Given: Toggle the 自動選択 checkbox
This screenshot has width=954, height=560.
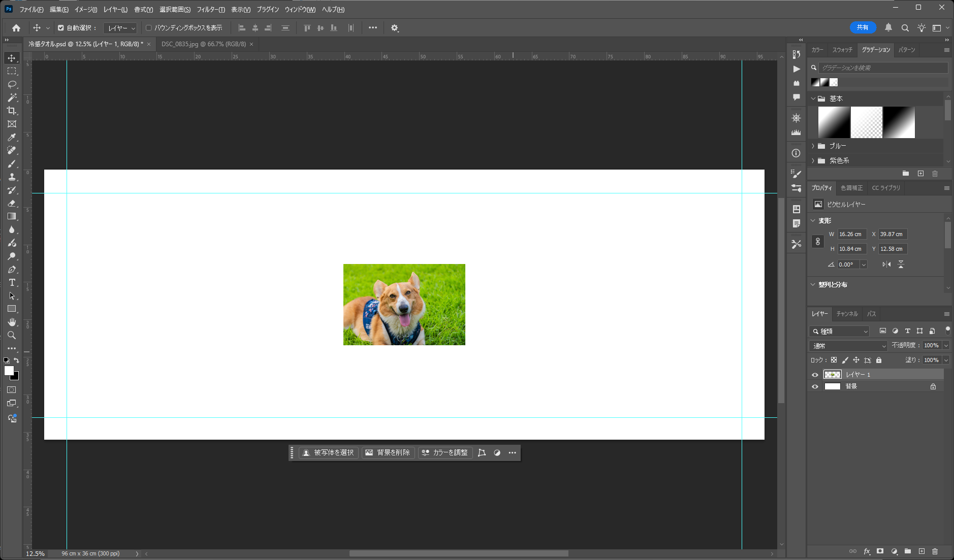Looking at the screenshot, I should [x=61, y=28].
